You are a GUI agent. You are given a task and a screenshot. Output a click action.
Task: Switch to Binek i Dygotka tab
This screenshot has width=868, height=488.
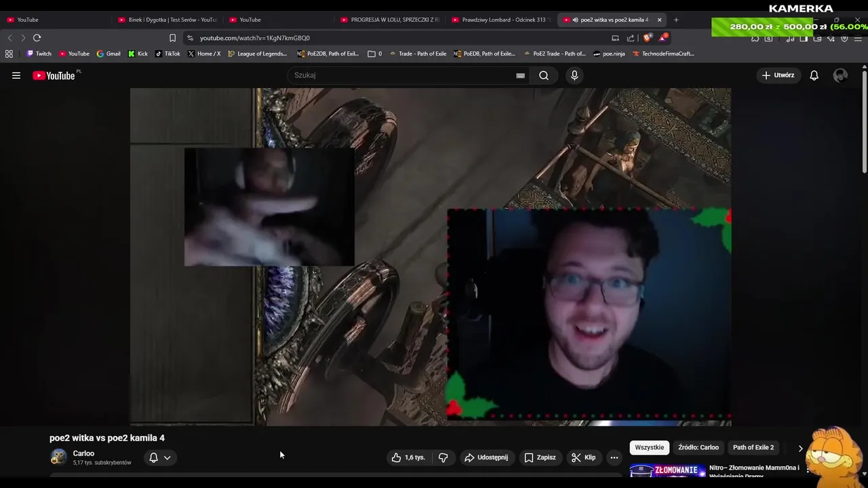click(167, 20)
